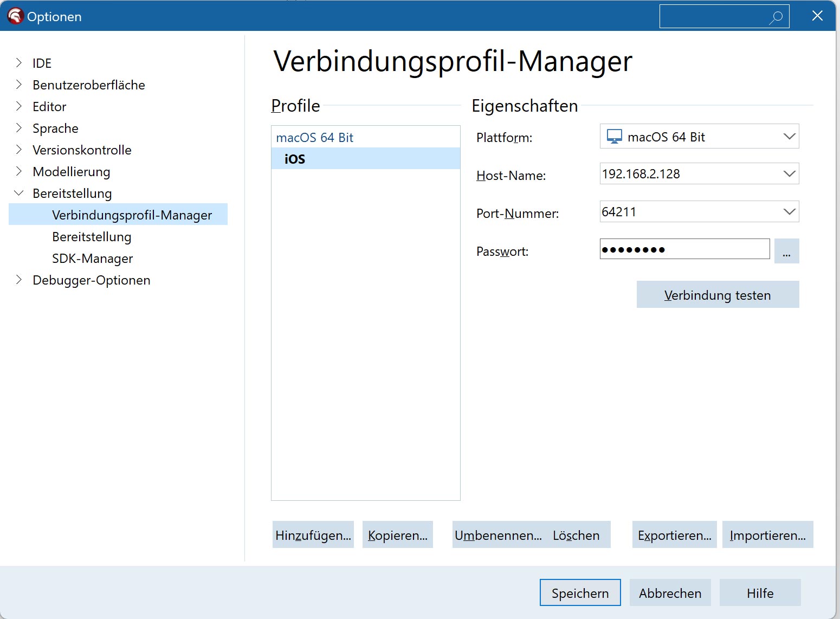Click Exportieren to export profile
This screenshot has height=619, width=840.
click(674, 535)
